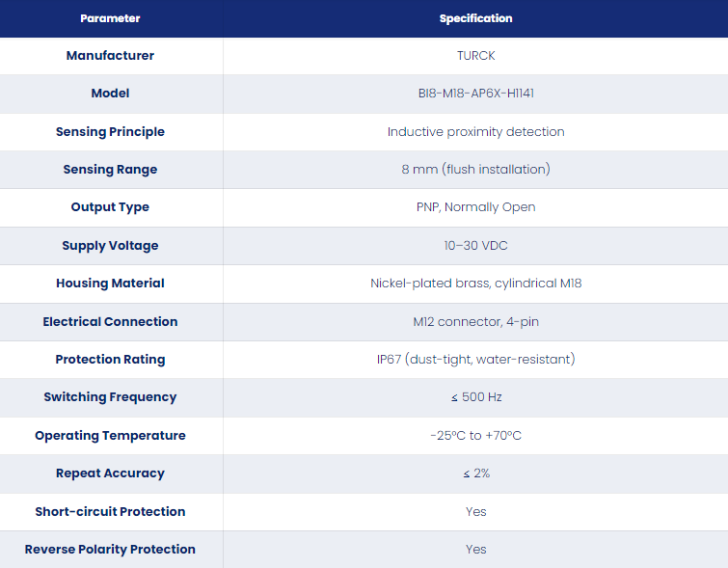The image size is (728, 568).
Task: Click the Model row label
Action: point(110,94)
